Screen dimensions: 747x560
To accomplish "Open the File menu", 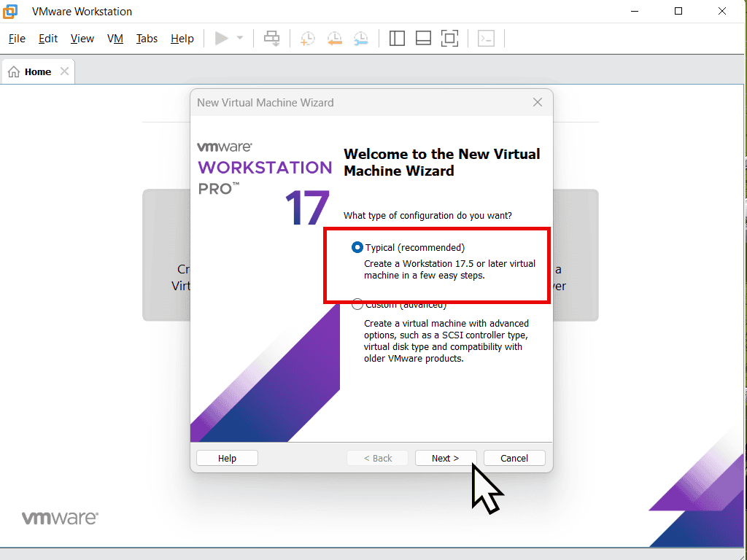I will 16,39.
